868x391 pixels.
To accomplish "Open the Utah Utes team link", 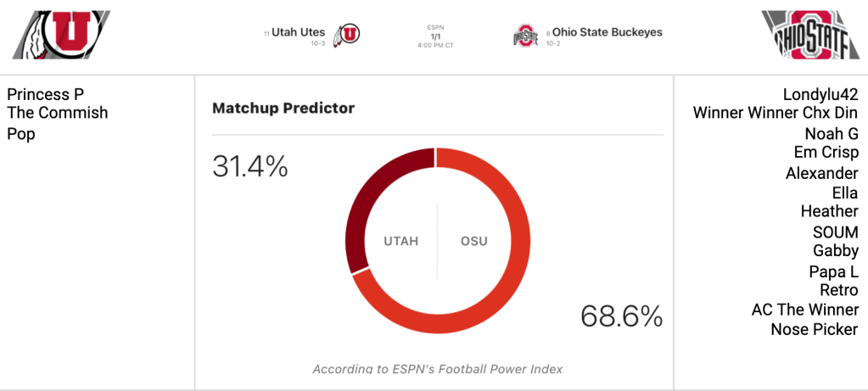I will click(299, 32).
